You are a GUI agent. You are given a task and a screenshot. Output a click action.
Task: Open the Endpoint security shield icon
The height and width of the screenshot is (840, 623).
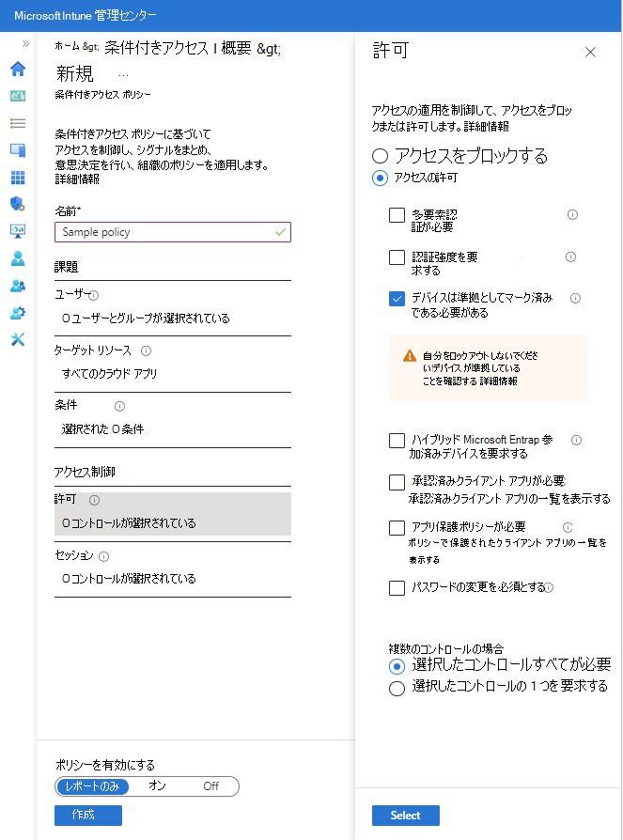click(18, 204)
